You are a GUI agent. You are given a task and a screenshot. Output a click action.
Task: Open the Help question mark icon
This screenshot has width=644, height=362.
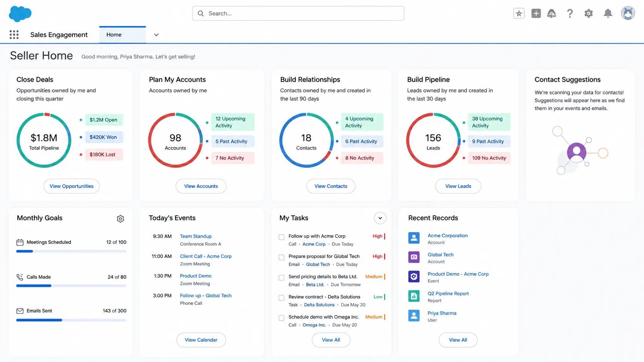pyautogui.click(x=570, y=13)
